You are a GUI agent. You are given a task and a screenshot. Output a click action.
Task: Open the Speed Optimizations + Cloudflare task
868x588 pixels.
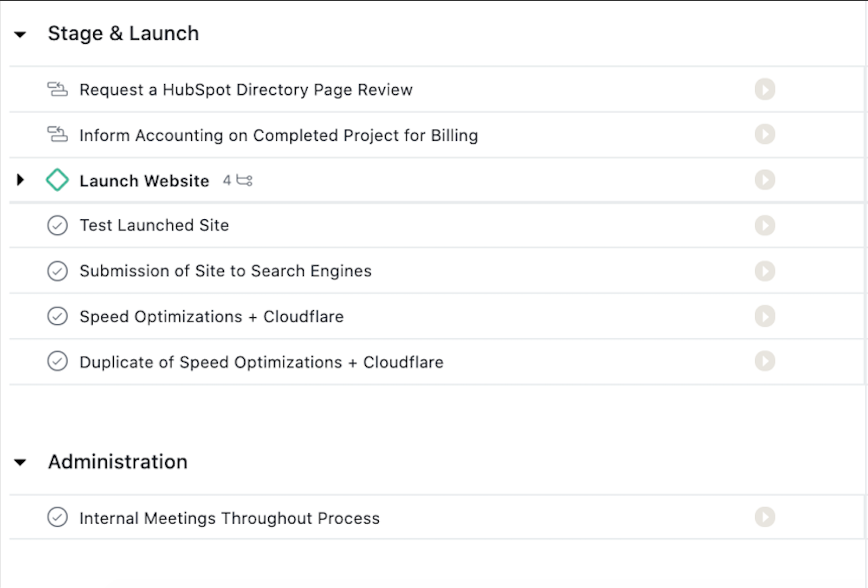click(x=211, y=317)
